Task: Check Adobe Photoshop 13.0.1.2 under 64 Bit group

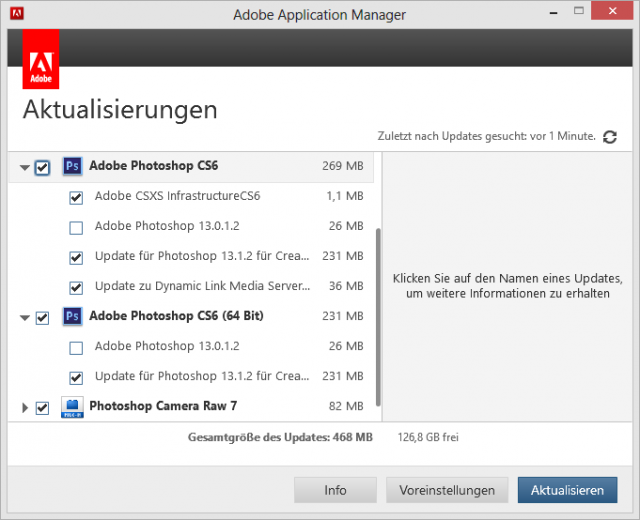Action: [76, 348]
